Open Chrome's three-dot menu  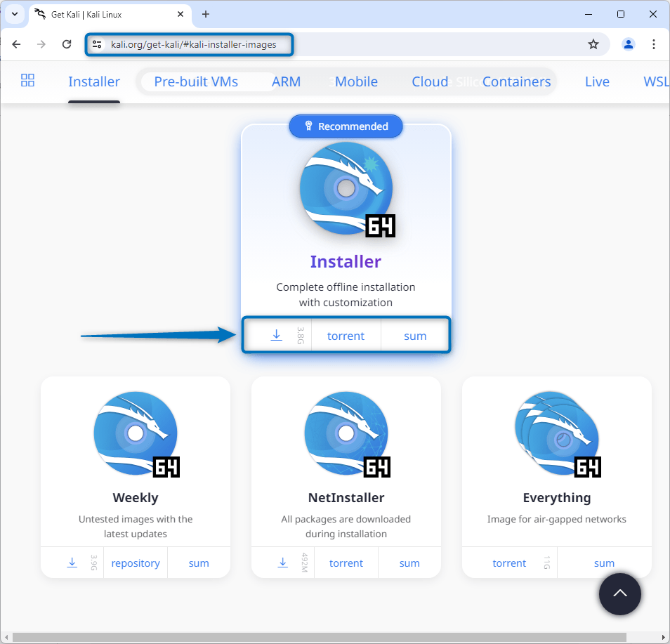654,44
